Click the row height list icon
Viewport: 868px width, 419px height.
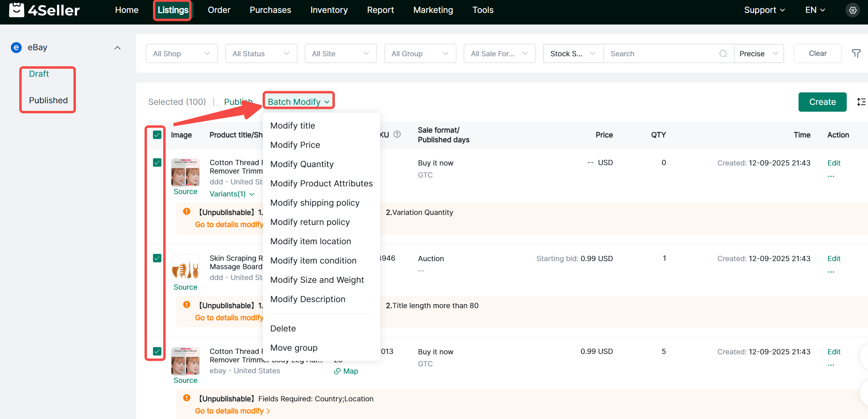[861, 102]
